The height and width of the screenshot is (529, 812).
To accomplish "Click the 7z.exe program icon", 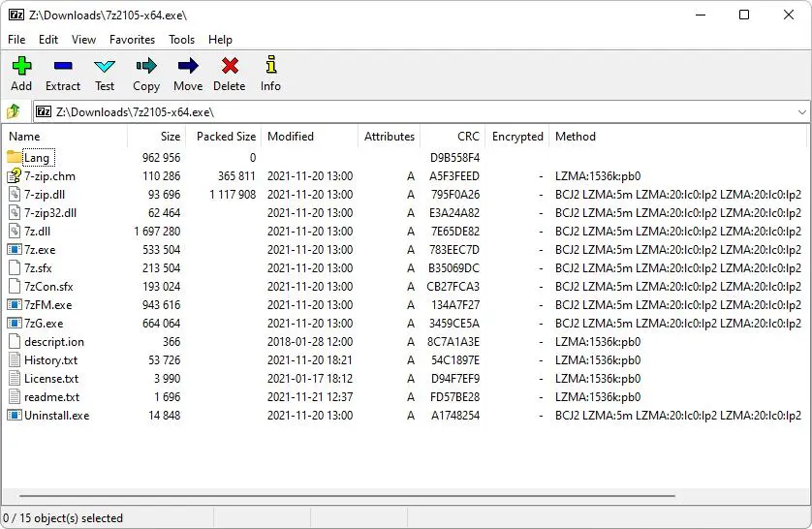I will click(14, 250).
